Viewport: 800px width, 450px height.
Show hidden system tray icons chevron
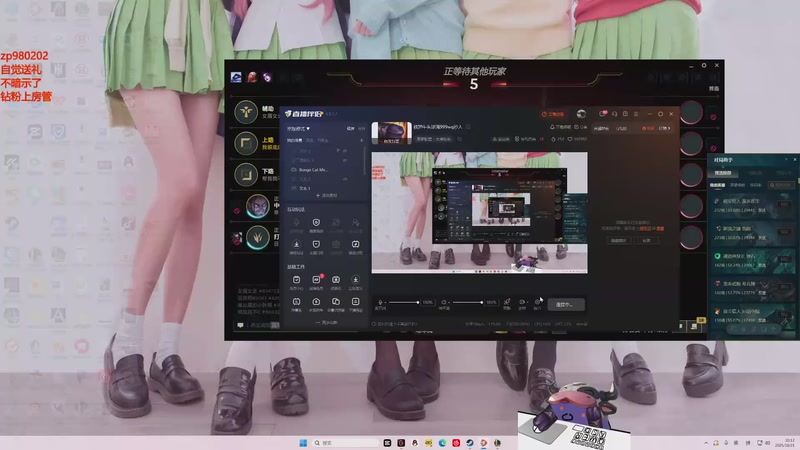[x=706, y=443]
